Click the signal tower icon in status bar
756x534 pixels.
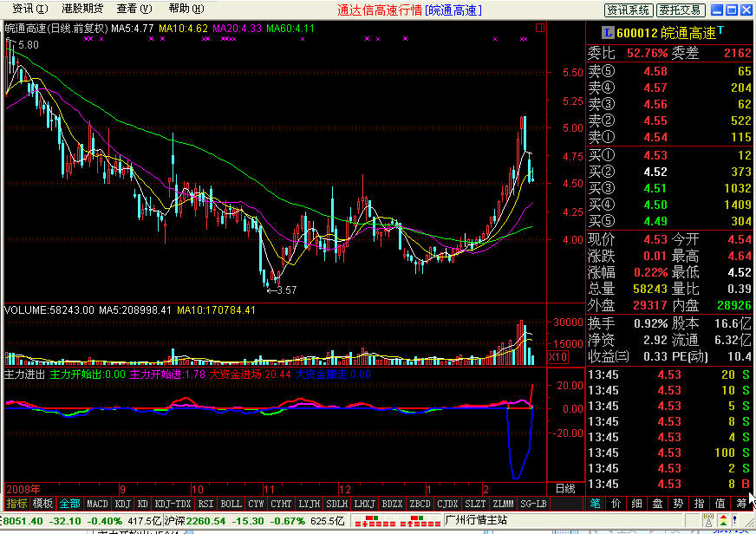click(x=707, y=520)
